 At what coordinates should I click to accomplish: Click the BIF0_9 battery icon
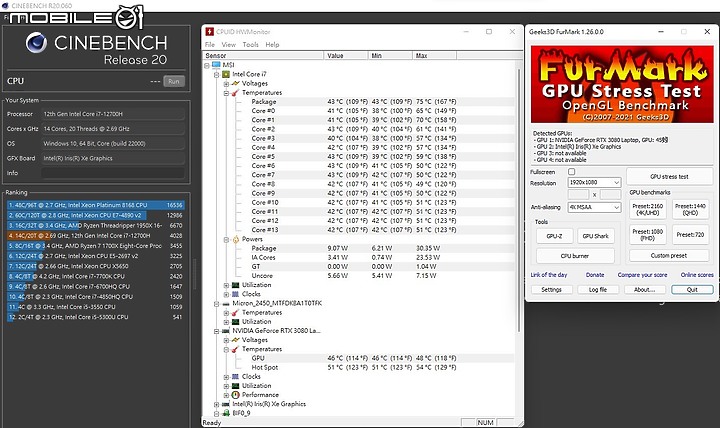[x=226, y=413]
